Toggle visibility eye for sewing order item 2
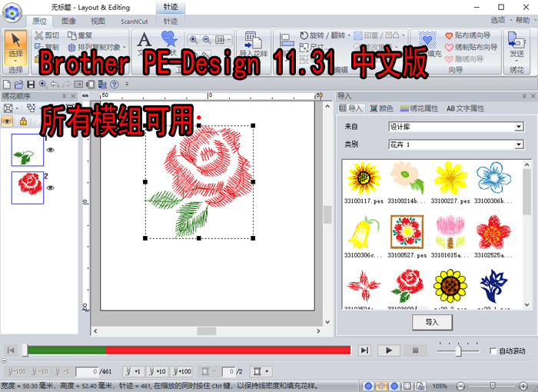 point(51,188)
